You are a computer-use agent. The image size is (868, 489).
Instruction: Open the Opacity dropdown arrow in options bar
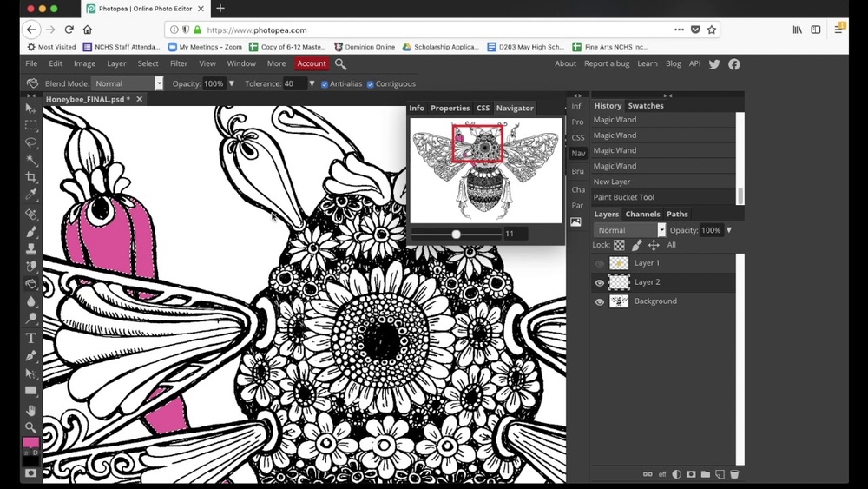(232, 83)
